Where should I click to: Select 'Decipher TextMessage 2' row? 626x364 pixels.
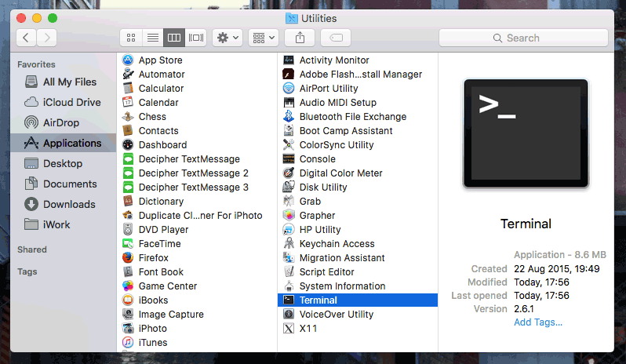(x=197, y=173)
